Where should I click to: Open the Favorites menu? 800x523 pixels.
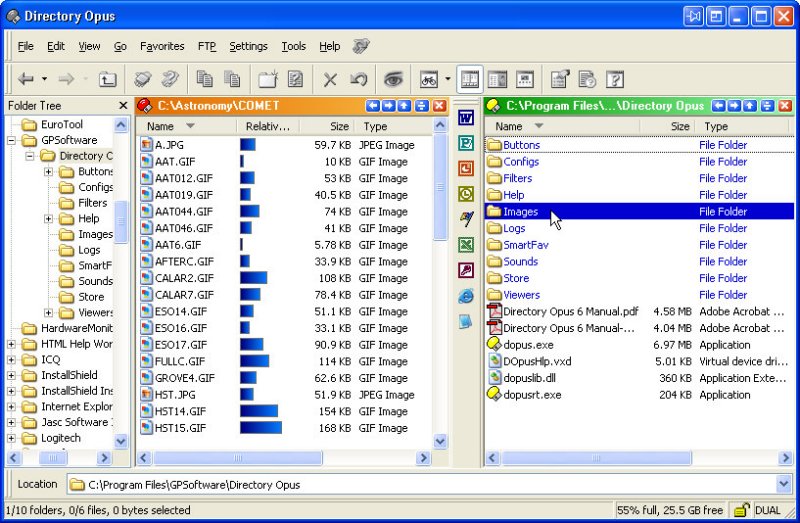(162, 46)
